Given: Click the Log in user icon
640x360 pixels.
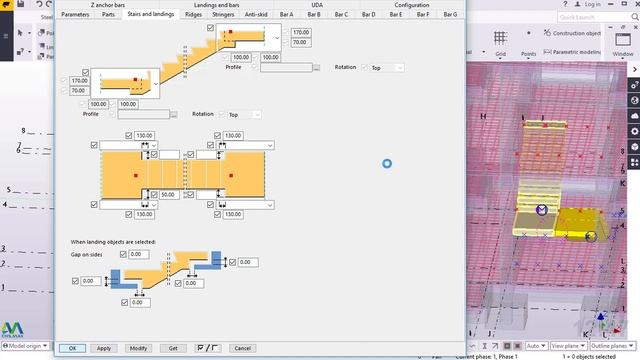Looking at the screenshot, I should tap(578, 4).
